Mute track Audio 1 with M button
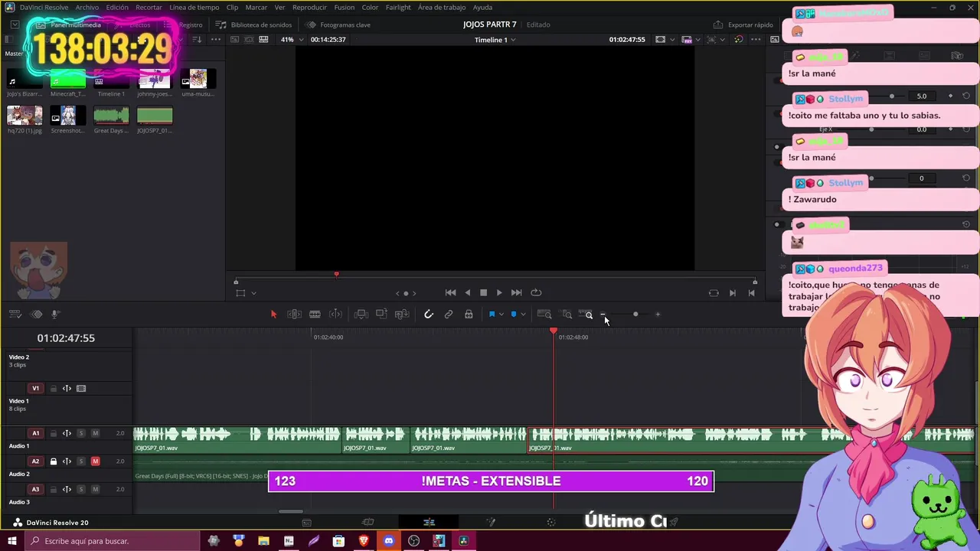The image size is (980, 551). (x=95, y=433)
